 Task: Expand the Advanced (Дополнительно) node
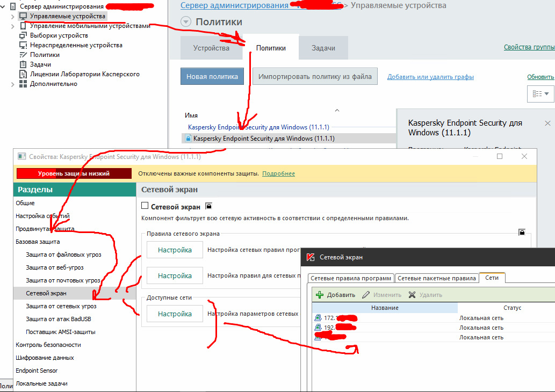[13, 84]
